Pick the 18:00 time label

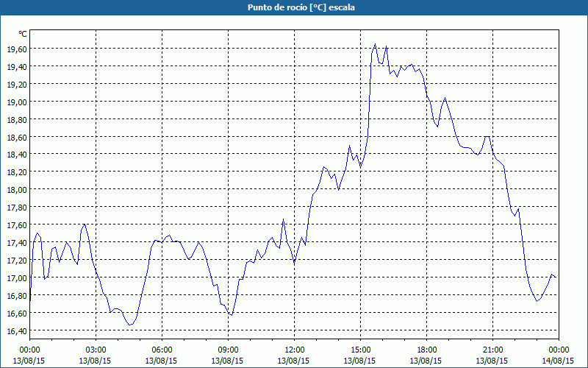(x=426, y=350)
